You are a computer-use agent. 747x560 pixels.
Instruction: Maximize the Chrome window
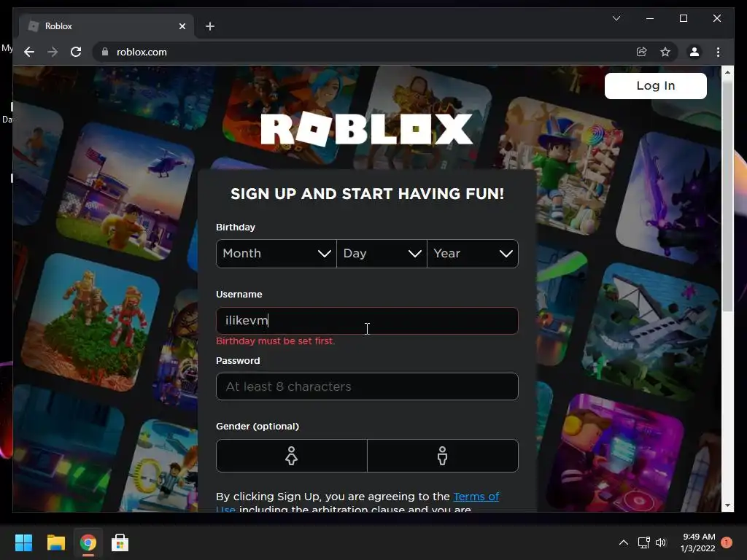click(x=683, y=18)
